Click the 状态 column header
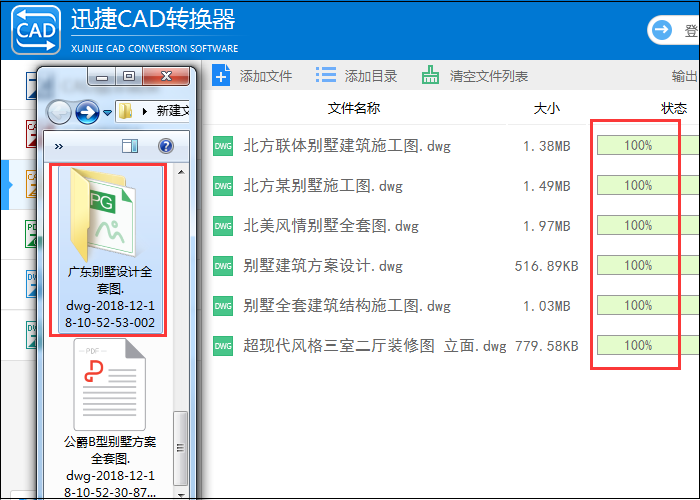This screenshot has height=500, width=700. coord(674,108)
